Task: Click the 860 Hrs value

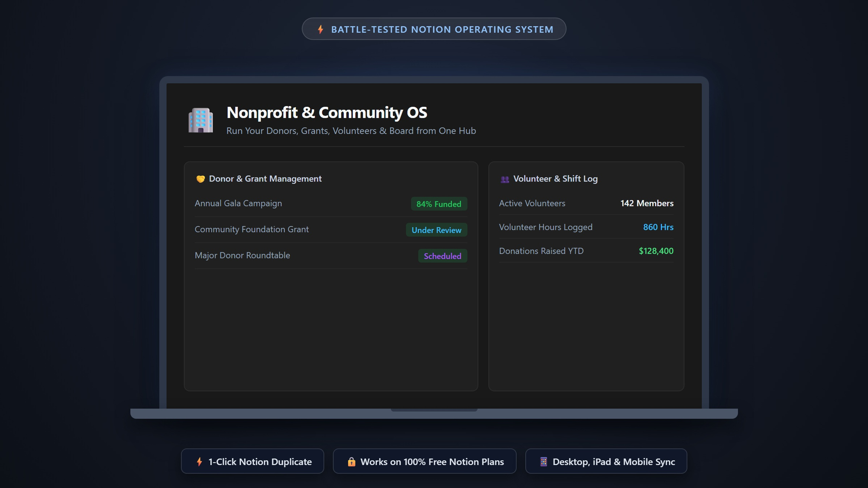Action: (x=658, y=227)
